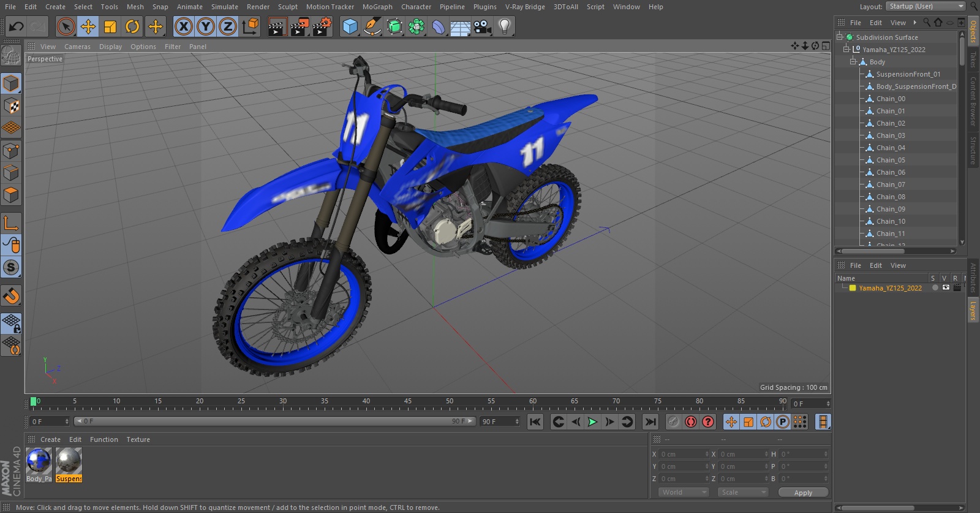This screenshot has height=513, width=980.
Task: Click the Bend deformer icon
Action: [x=439, y=26]
